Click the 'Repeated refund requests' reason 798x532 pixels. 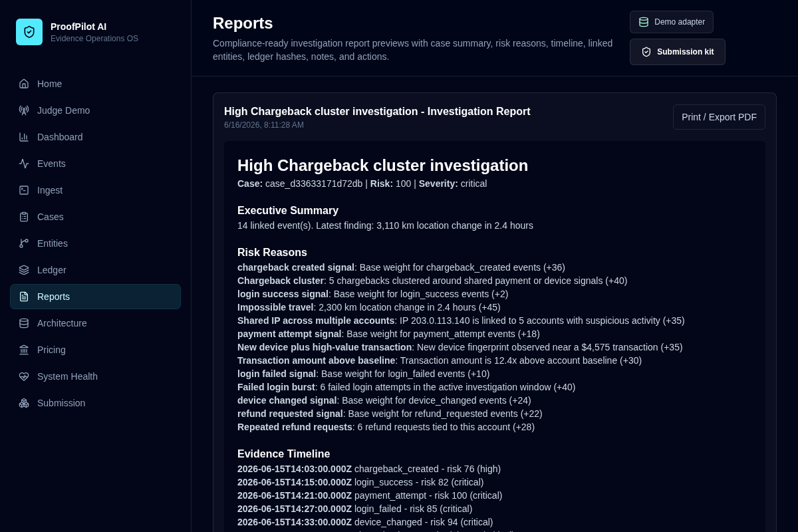click(x=386, y=427)
